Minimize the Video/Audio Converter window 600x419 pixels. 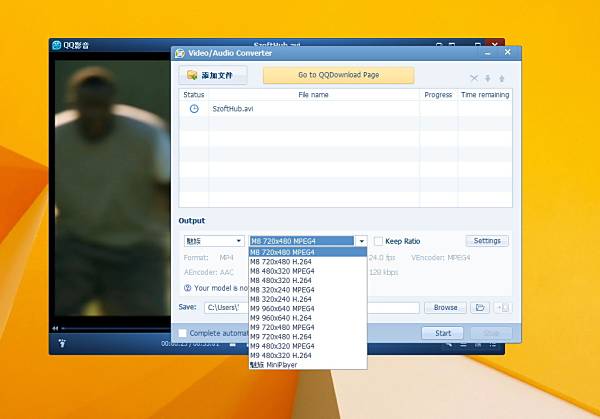488,53
